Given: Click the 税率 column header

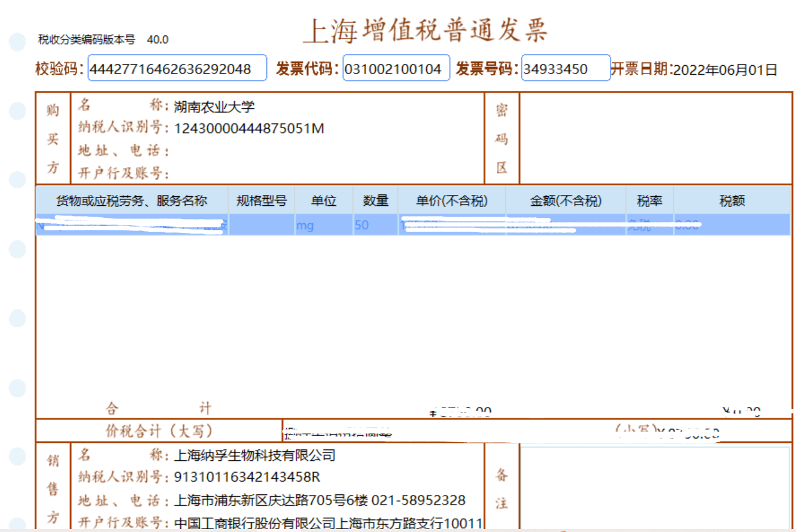Looking at the screenshot, I should (649, 201).
